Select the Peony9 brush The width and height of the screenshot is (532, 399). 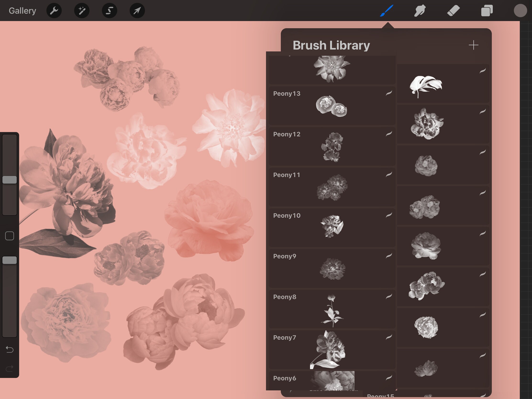tap(332, 268)
